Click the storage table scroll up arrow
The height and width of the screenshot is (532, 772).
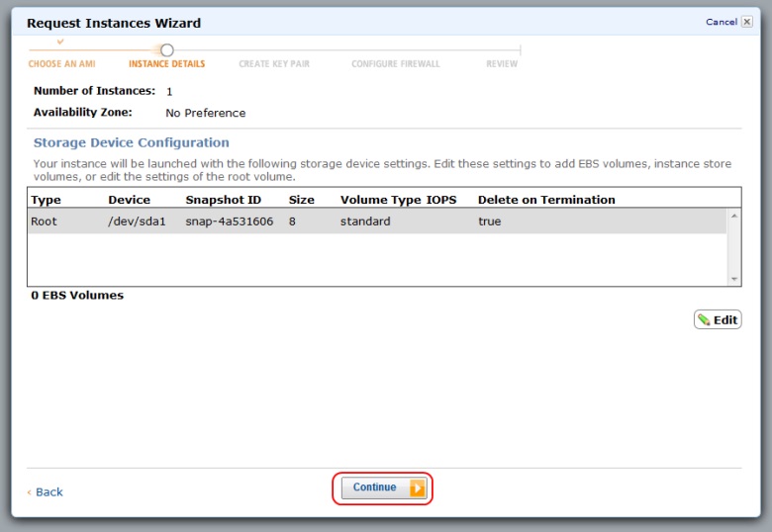pos(734,216)
